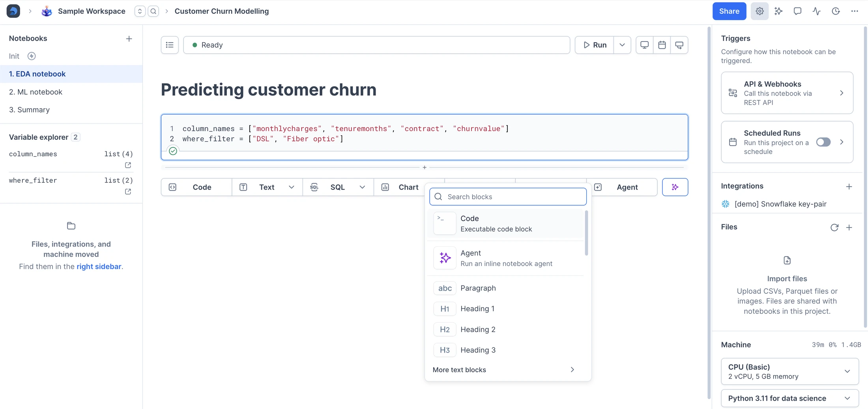This screenshot has height=409, width=868.
Task: Expand the Run dropdown arrow
Action: pyautogui.click(x=622, y=45)
